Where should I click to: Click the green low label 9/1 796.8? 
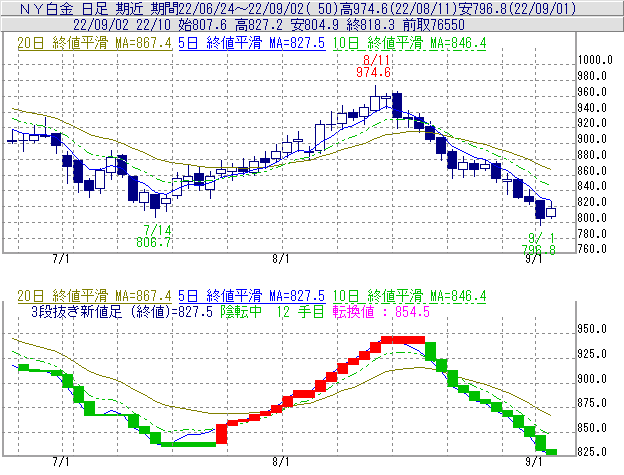[539, 244]
